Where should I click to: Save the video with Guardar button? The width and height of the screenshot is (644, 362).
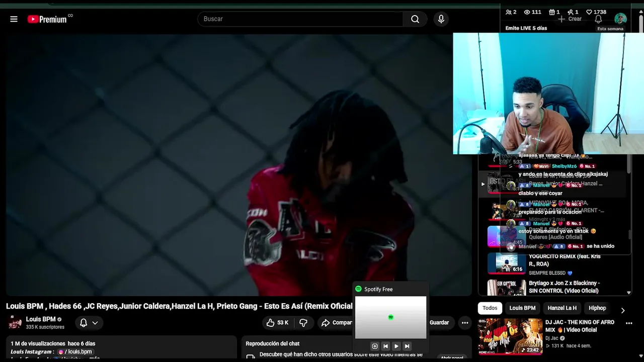[439, 323]
